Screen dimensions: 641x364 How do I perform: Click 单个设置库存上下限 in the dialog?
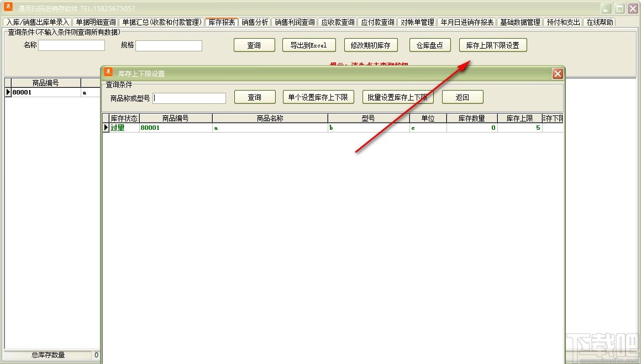(318, 96)
